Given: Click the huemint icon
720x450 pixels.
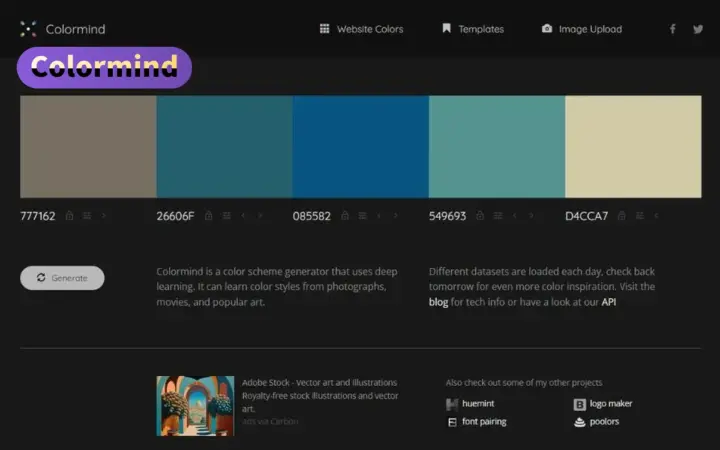Looking at the screenshot, I should tap(452, 404).
